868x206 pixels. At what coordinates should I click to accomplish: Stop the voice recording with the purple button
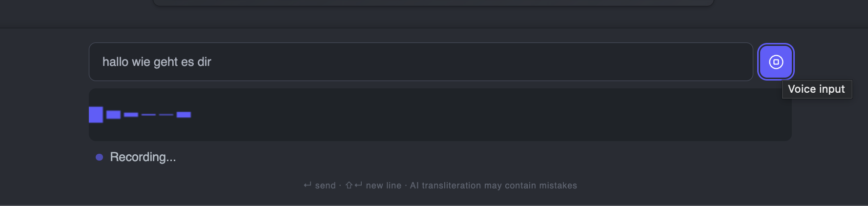pyautogui.click(x=776, y=62)
